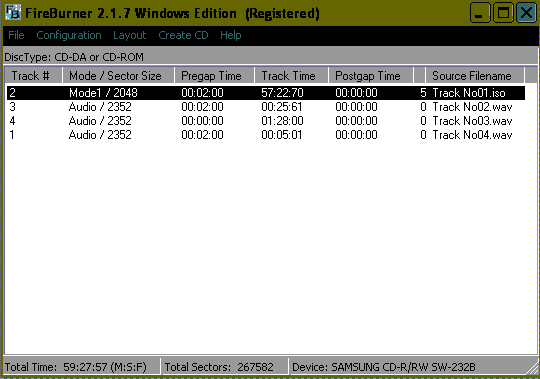
Task: Select the Track No01.iso row
Action: pos(266,93)
